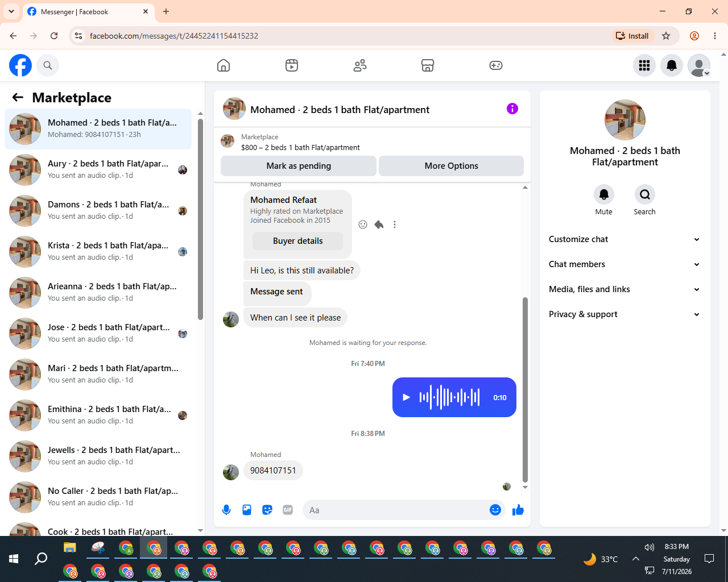Open File Explorer from the taskbar
This screenshot has height=582, width=728.
tap(70, 548)
